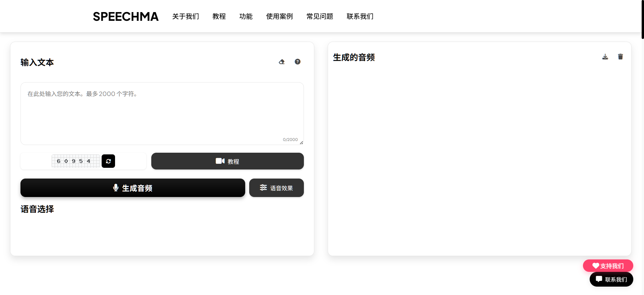Refresh the captcha code
644x295 pixels.
click(108, 161)
